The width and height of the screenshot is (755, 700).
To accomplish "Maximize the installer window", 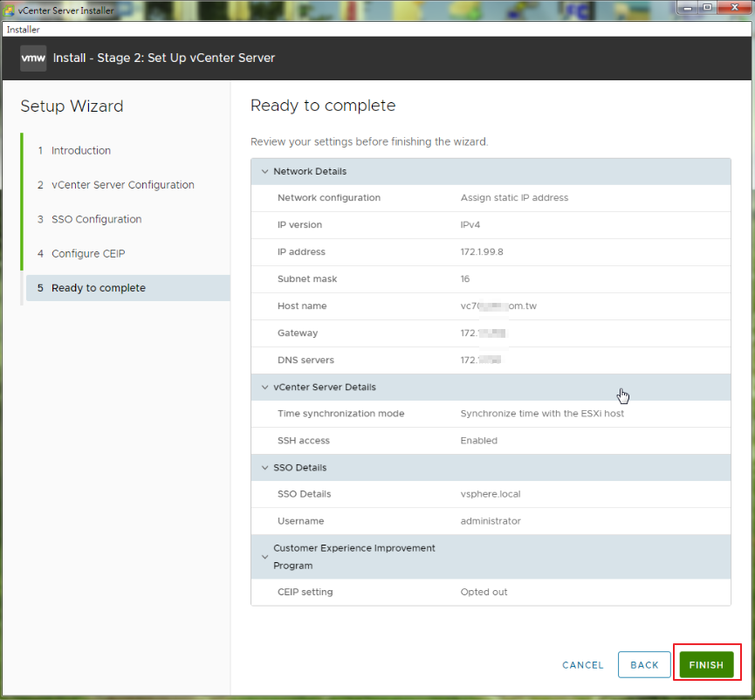I will [x=707, y=8].
